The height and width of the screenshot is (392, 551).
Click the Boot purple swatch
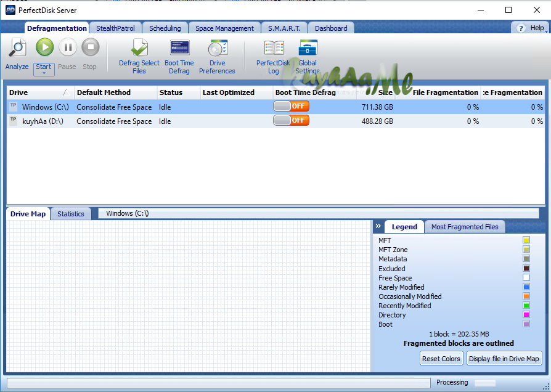click(526, 324)
